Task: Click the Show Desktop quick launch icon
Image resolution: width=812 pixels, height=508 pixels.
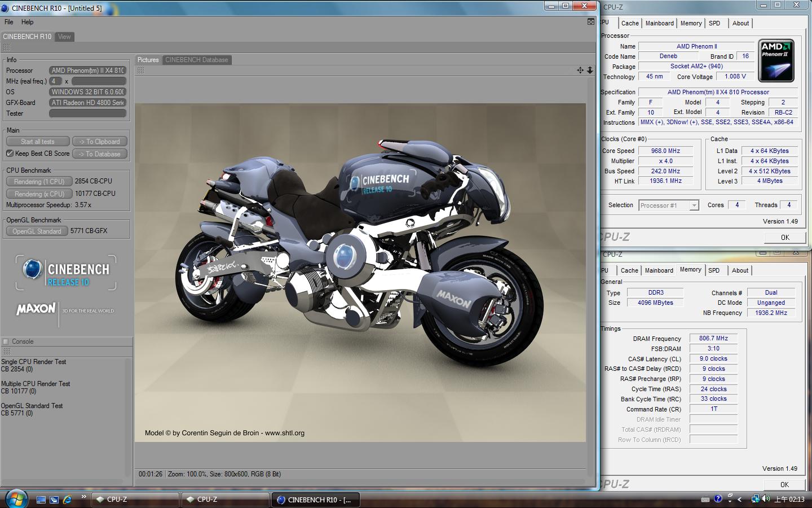Action: click(41, 500)
